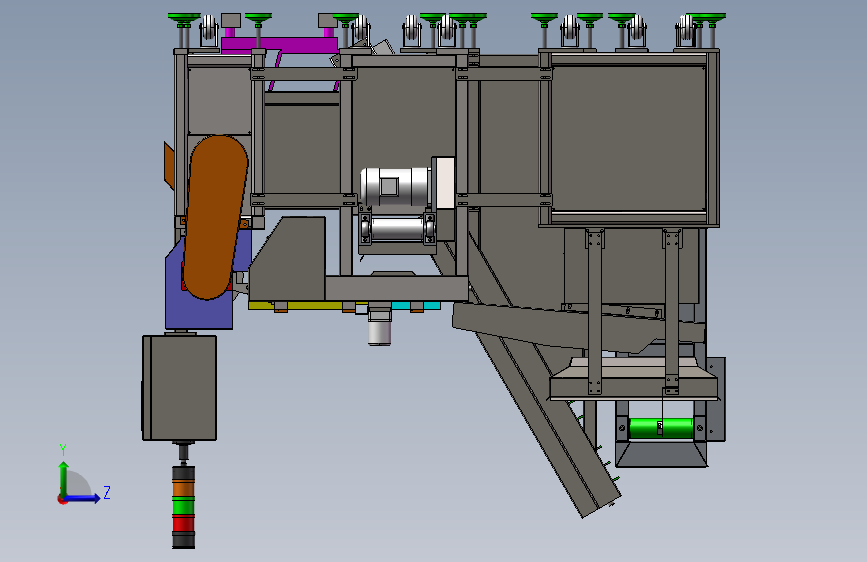
Task: Select the brown belt guard cover
Action: click(215, 217)
